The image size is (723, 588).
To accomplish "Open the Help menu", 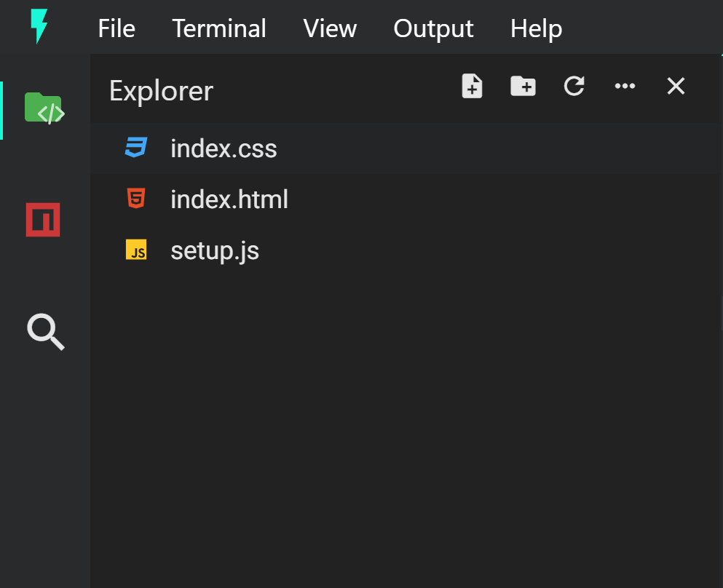I will click(537, 28).
